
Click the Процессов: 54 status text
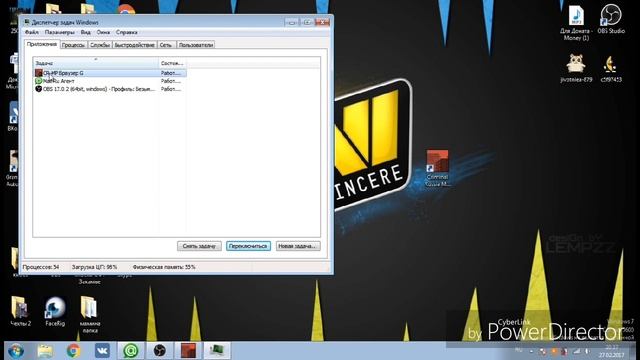pos(41,267)
